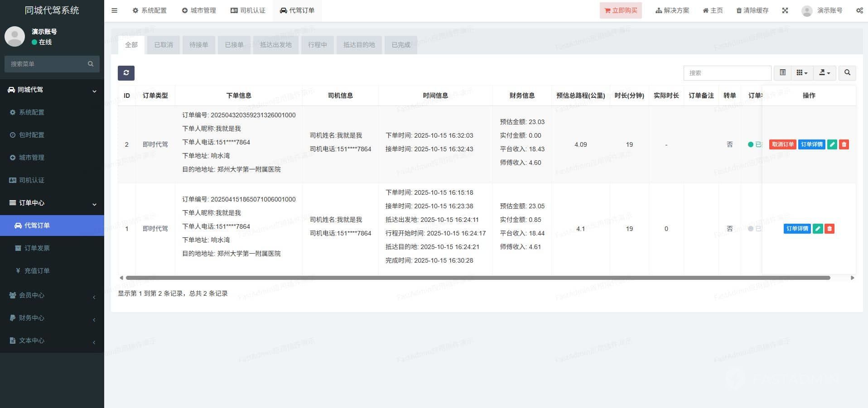Open the export data dropdown
Image resolution: width=868 pixels, height=408 pixels.
(x=825, y=73)
